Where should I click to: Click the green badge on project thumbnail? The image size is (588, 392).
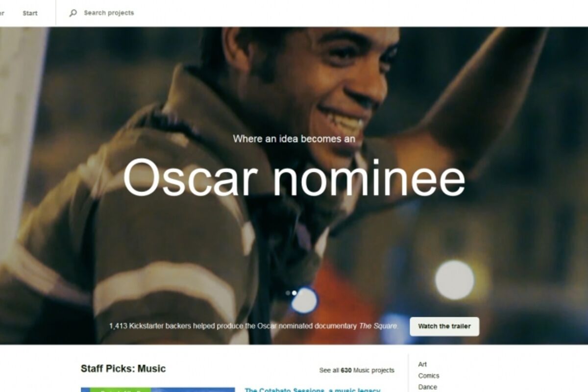click(x=120, y=390)
